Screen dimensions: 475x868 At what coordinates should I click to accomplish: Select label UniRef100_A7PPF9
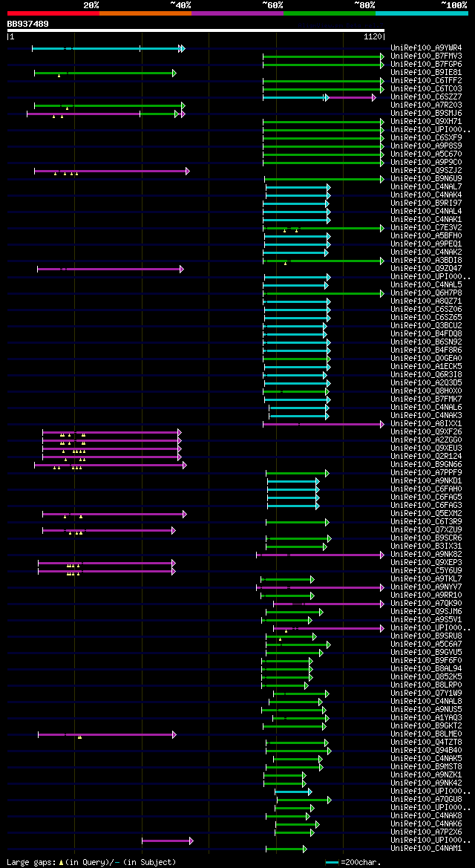[x=426, y=473]
